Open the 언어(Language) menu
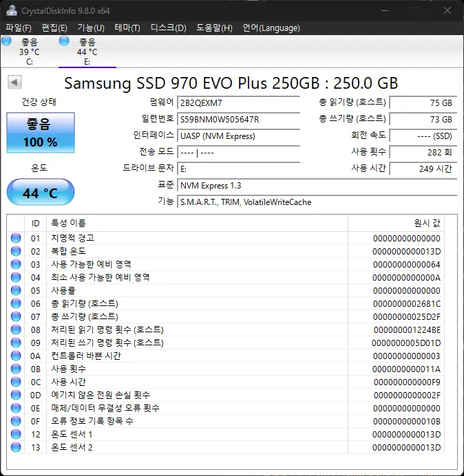 (x=271, y=28)
